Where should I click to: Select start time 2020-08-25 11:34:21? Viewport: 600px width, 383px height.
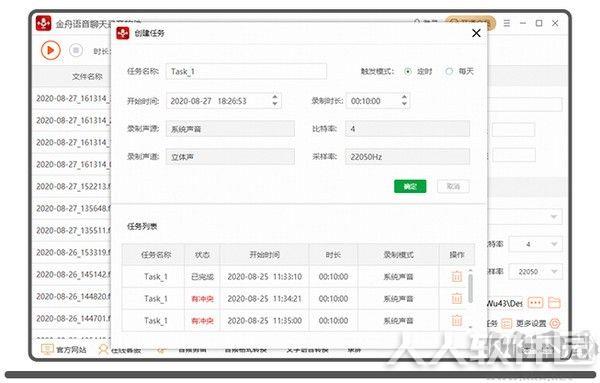click(264, 298)
